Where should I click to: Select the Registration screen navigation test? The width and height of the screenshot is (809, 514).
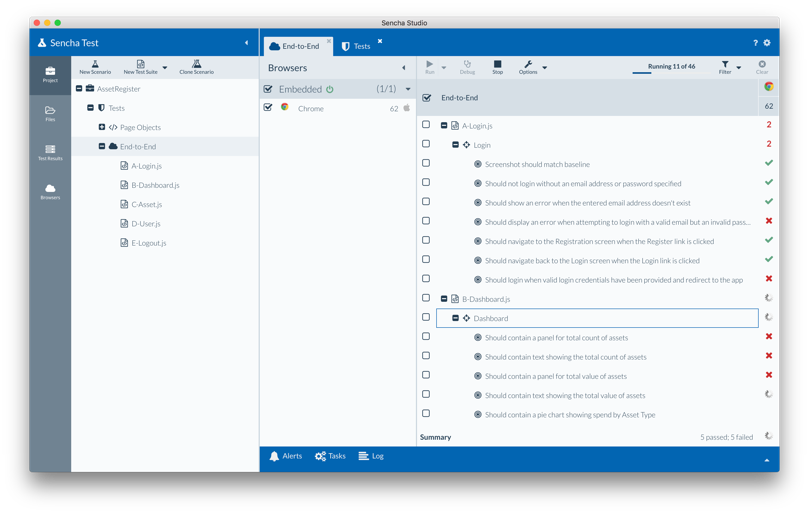[599, 241]
